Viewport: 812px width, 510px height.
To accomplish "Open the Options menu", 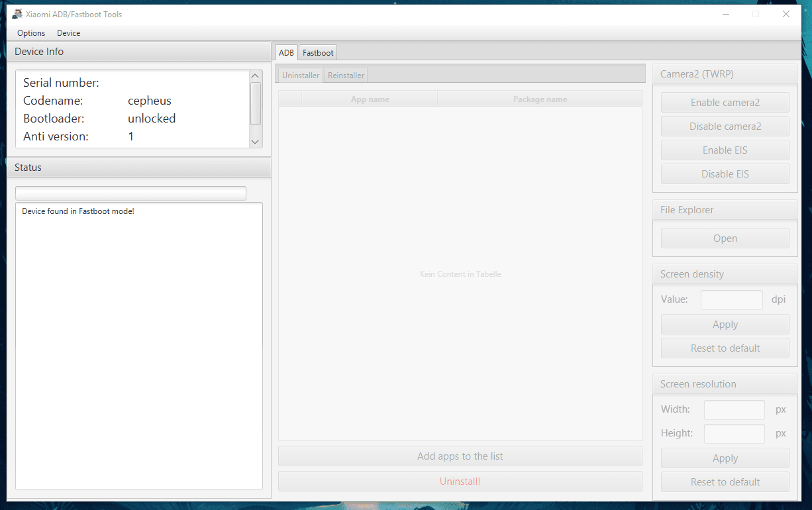I will point(31,33).
